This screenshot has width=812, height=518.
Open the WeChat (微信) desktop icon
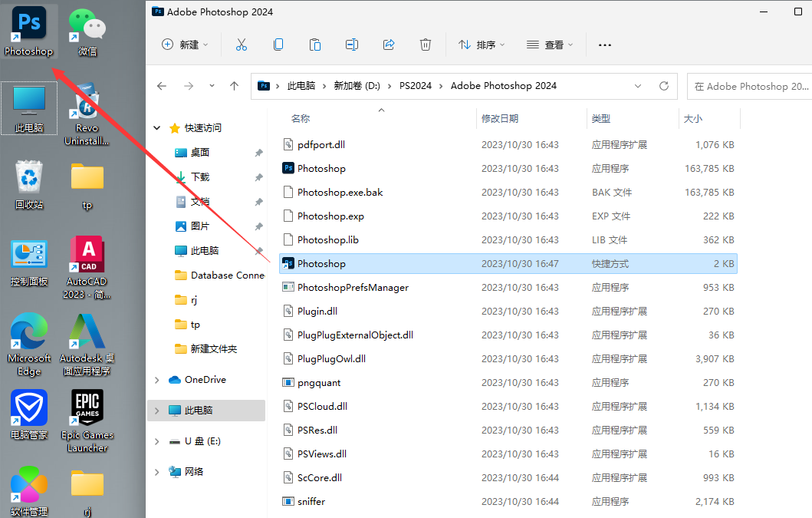pyautogui.click(x=87, y=31)
